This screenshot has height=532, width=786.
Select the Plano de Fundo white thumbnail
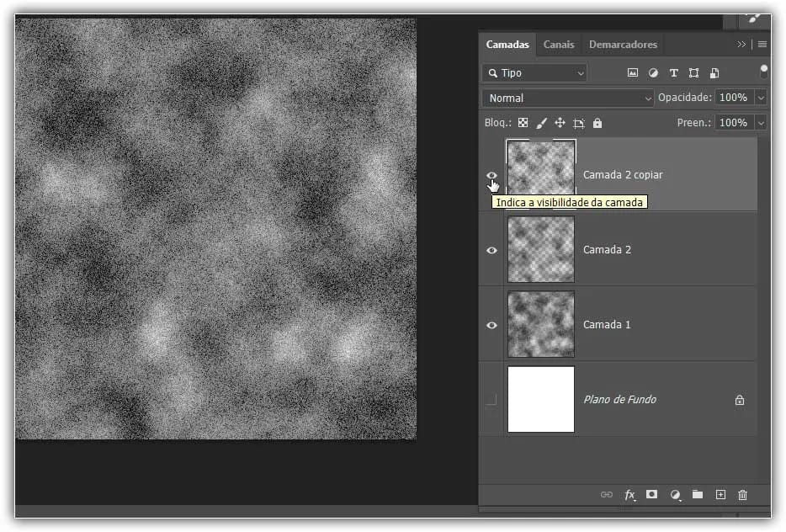tap(541, 399)
